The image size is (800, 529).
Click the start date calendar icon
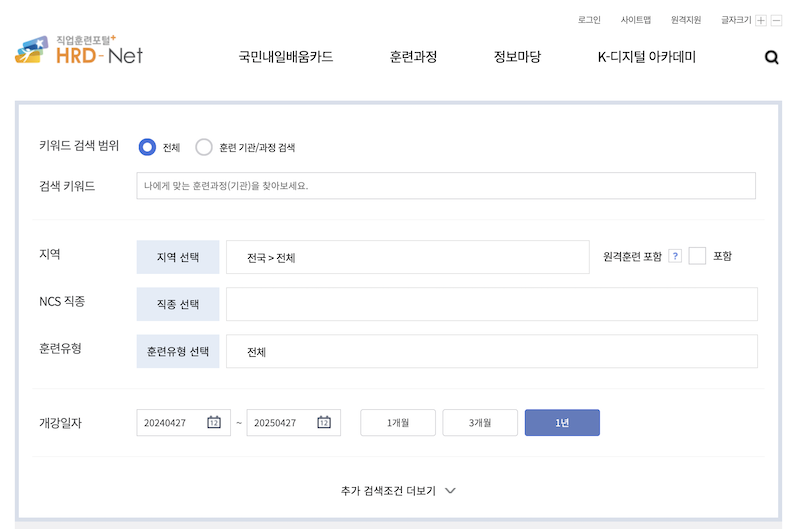[214, 423]
